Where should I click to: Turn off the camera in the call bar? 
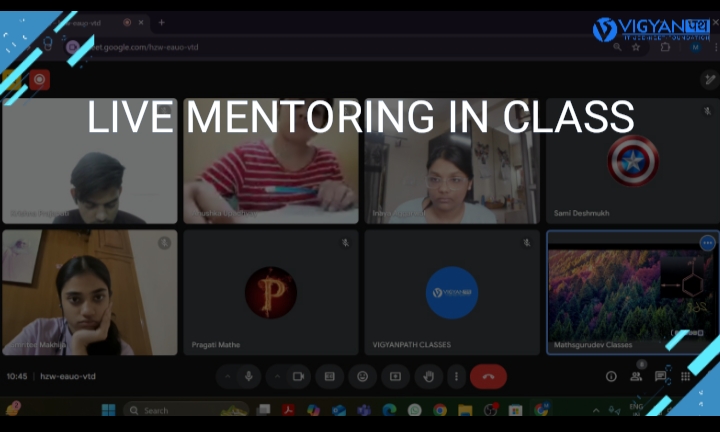coord(297,376)
